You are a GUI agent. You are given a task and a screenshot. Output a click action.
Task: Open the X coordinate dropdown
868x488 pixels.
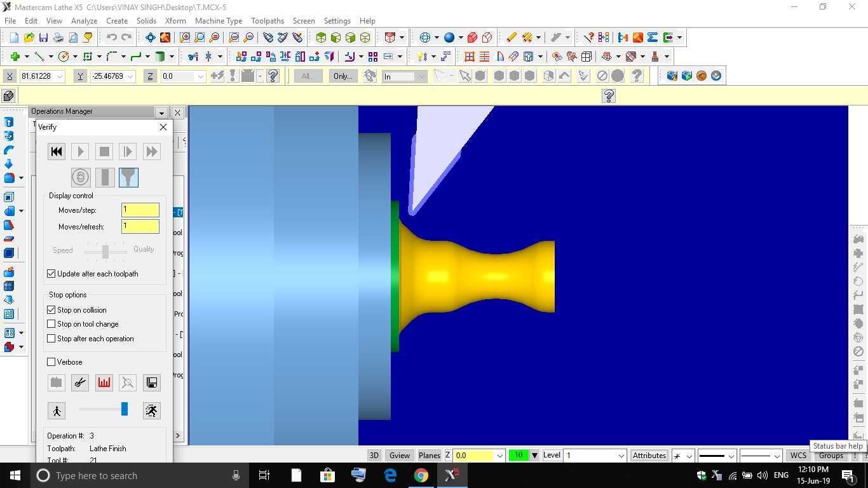[x=60, y=76]
